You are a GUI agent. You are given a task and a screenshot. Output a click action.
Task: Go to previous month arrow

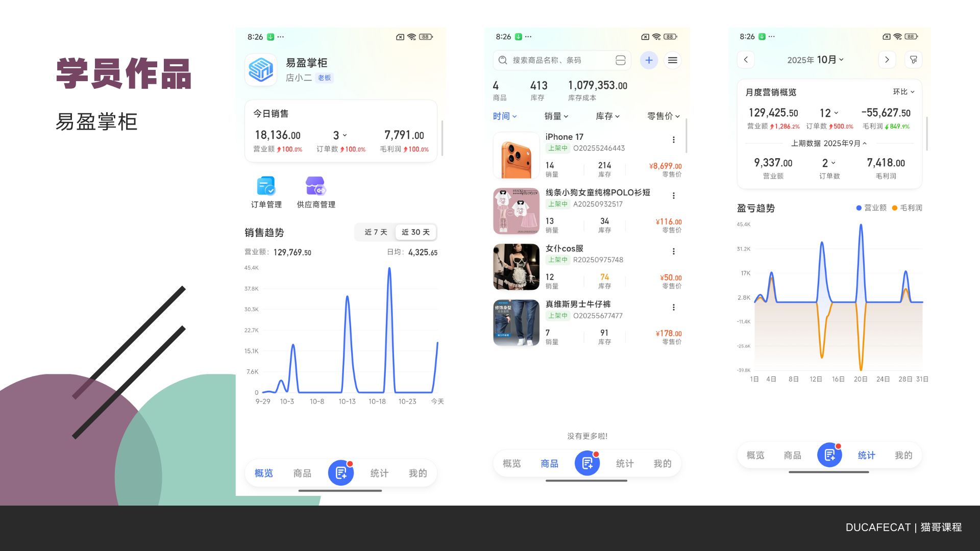click(746, 60)
